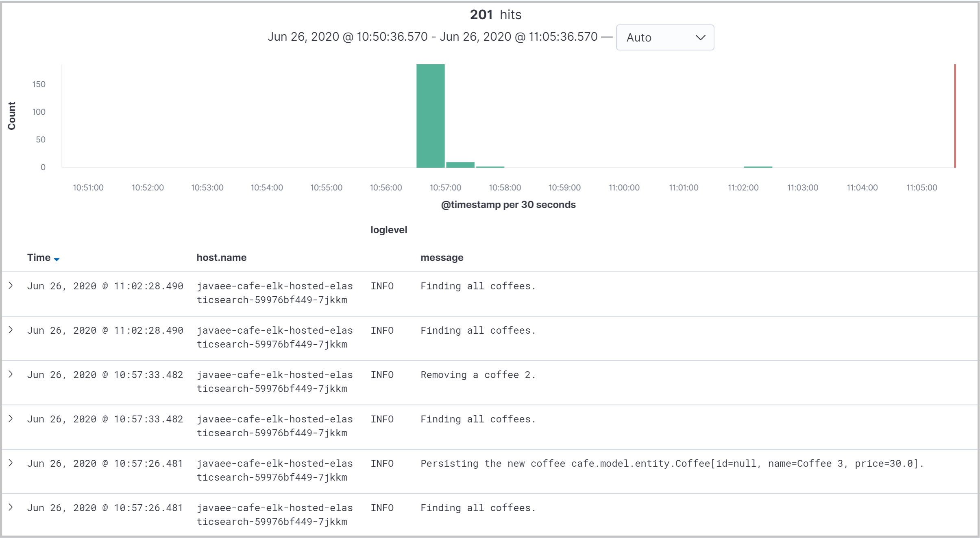
Task: Click timestamp 'Jun 26, 2020 @ 10:57:33.482' in Removing row
Action: pos(105,375)
